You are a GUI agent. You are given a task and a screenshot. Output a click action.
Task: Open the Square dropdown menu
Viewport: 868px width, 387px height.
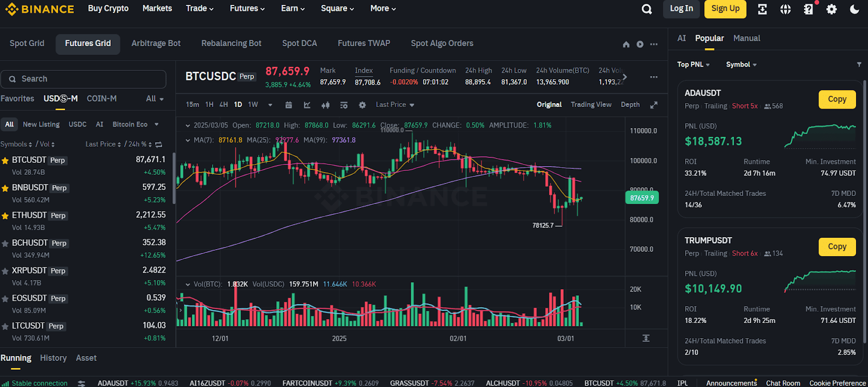pyautogui.click(x=337, y=9)
